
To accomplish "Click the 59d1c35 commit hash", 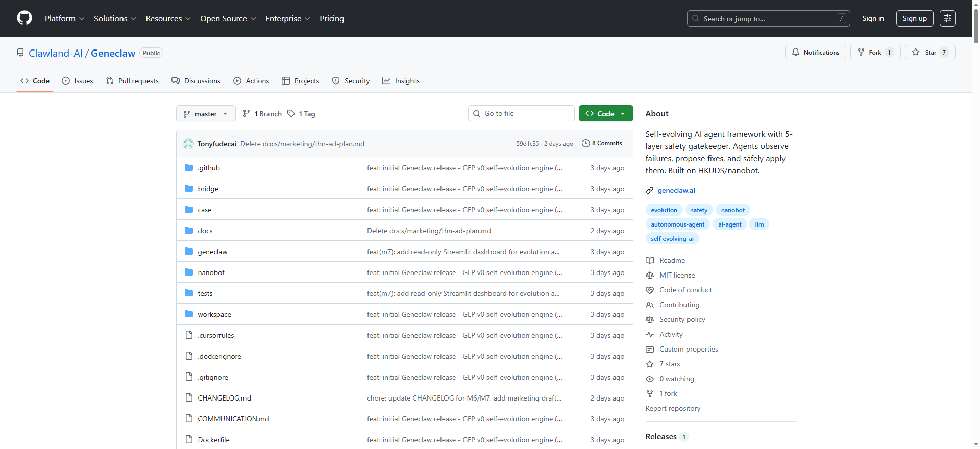I will (527, 144).
